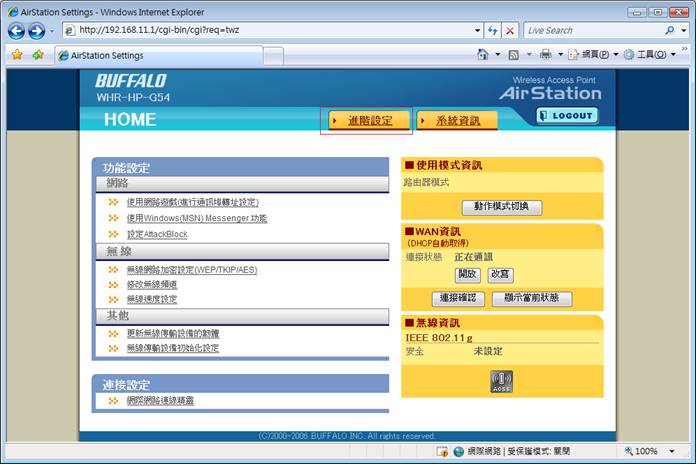Click the search magnifier icon
This screenshot has width=696, height=464.
(670, 30)
